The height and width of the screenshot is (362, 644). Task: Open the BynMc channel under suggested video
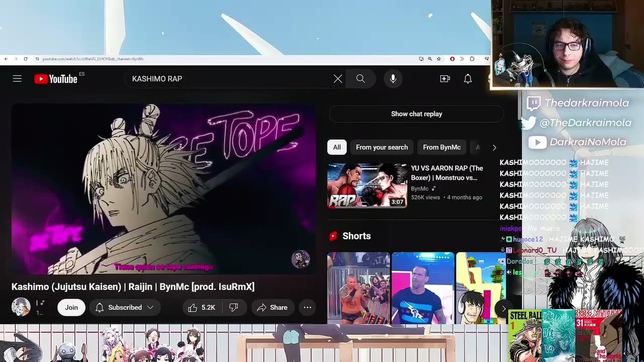[420, 189]
